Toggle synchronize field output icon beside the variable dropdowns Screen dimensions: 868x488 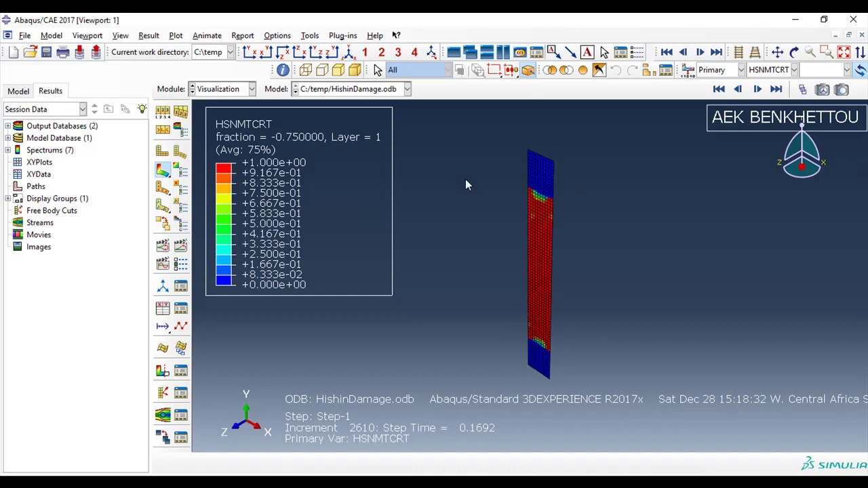tap(860, 70)
